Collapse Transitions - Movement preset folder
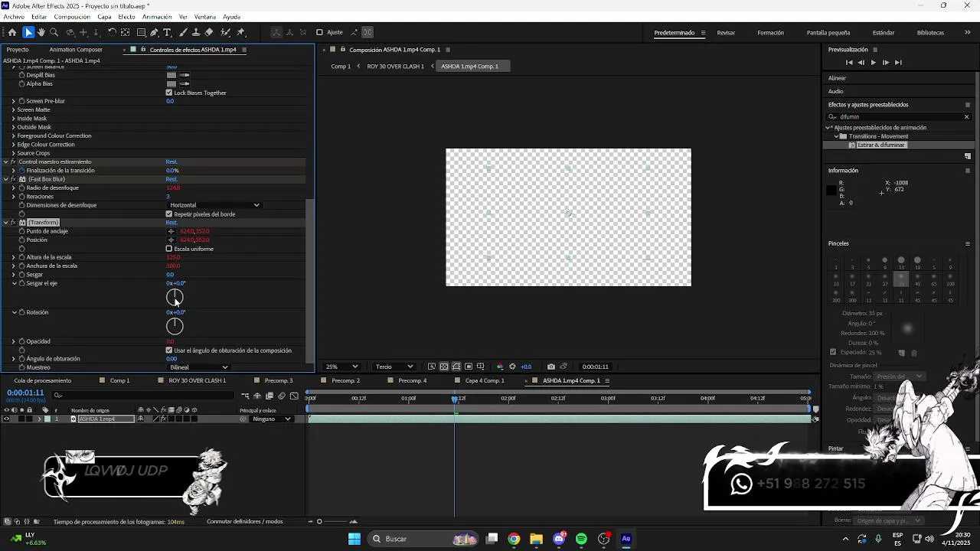The image size is (980, 551). [x=836, y=136]
